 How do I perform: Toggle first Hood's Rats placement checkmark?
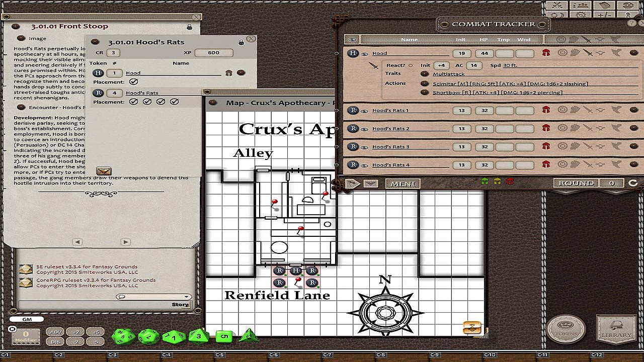click(133, 102)
